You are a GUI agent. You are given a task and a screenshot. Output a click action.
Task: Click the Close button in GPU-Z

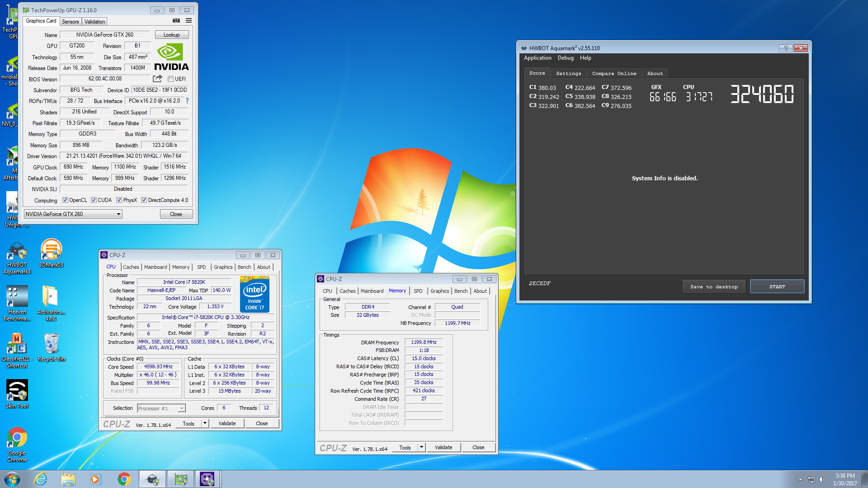(176, 214)
